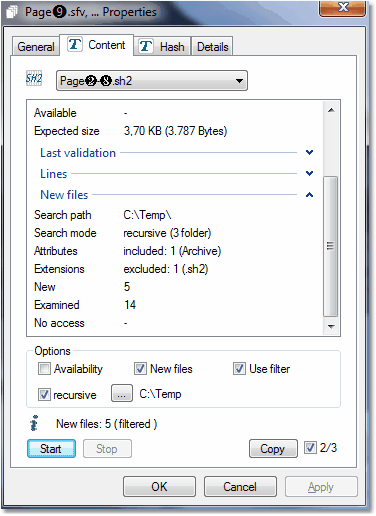Screen dimensions: 376x516
Task: Switch to the General tab
Action: [36, 47]
